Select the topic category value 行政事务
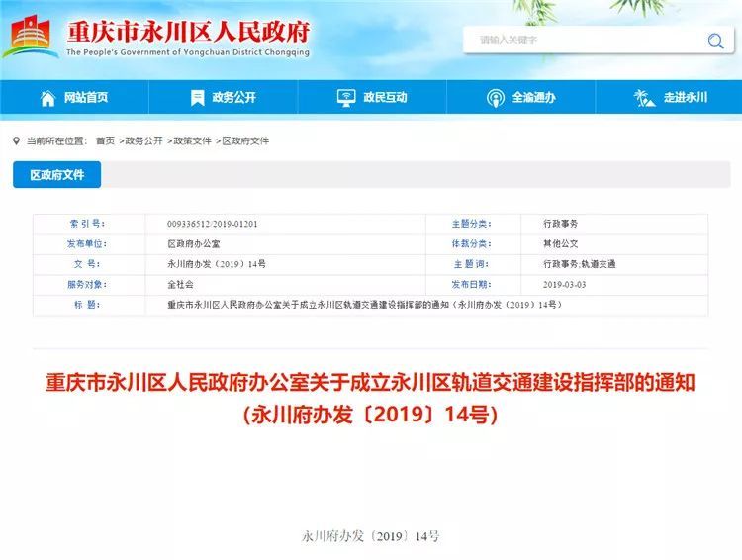This screenshot has height=560, width=742. click(560, 224)
